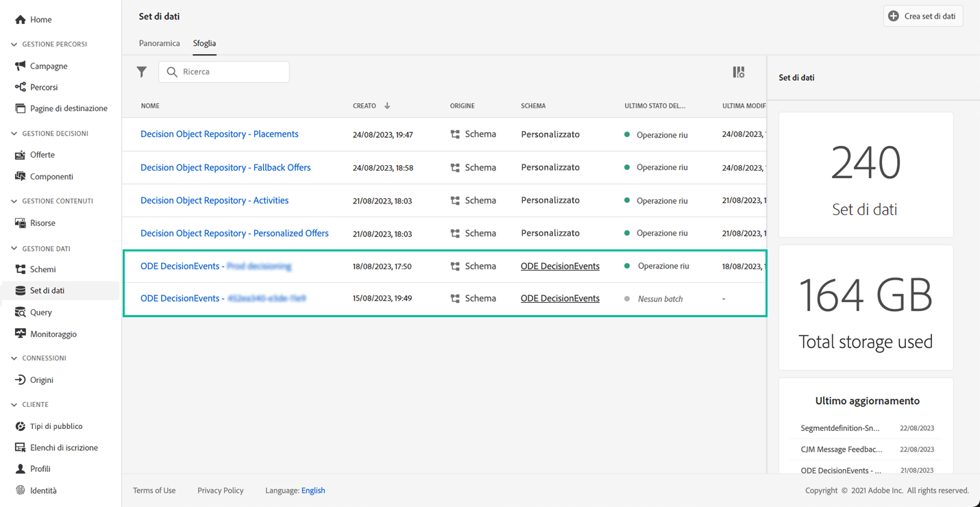Open Elenchi di iscrizione icon
Screen dimensions: 980x507
[21, 447]
